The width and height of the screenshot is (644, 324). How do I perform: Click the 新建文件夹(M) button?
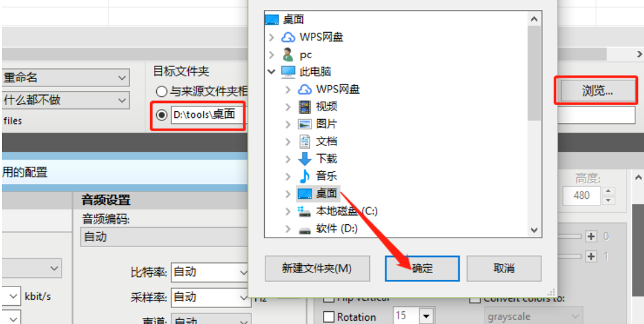(x=317, y=268)
